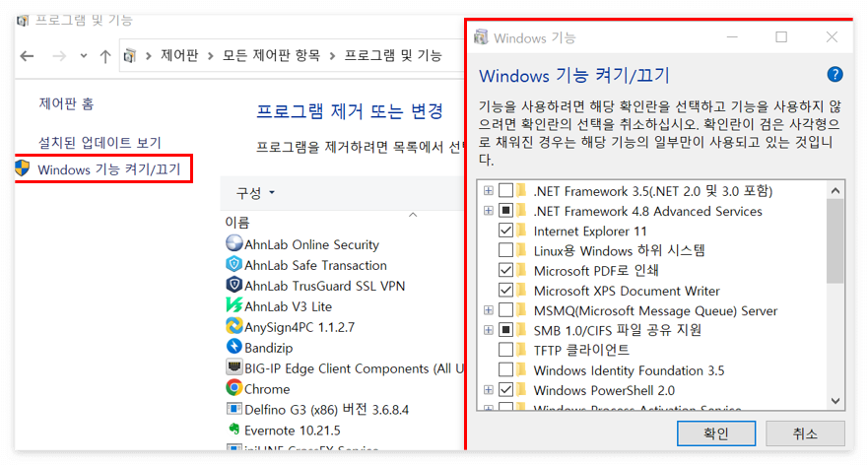Click the shield icon beside Windows 기능 켜기/끄기
The height and width of the screenshot is (465, 868).
pos(23,168)
